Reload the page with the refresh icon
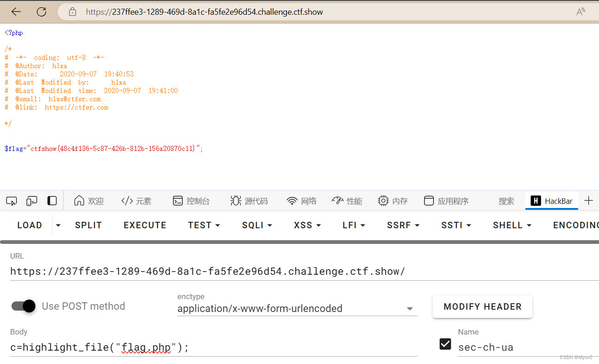599x364 pixels. click(x=41, y=12)
